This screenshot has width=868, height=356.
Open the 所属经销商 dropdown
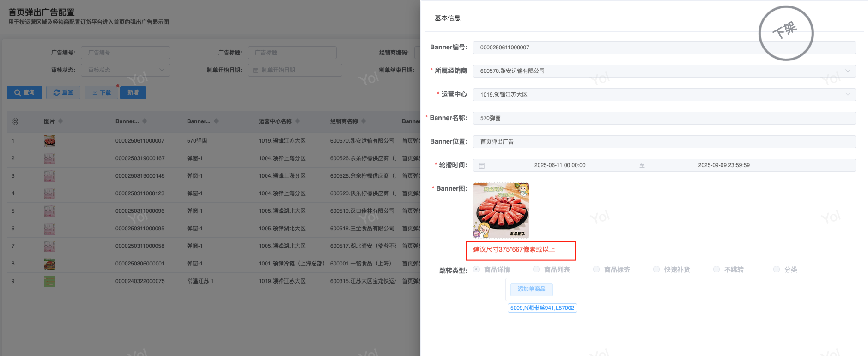click(x=664, y=71)
